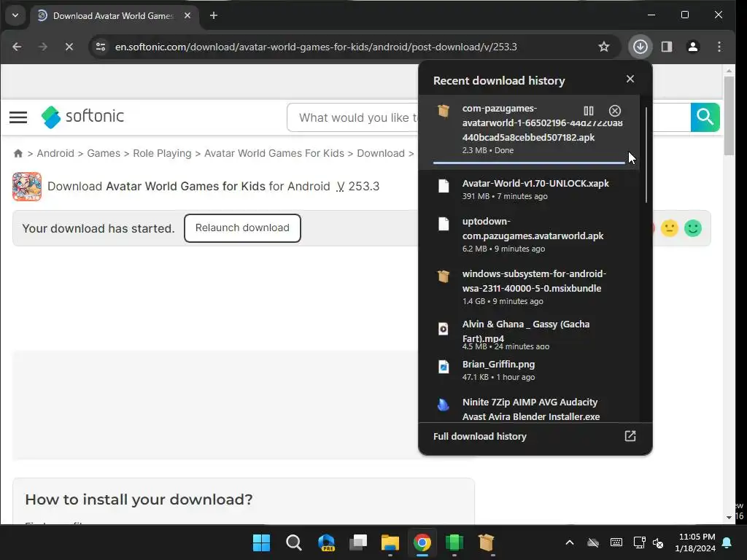Cancel the com-pazugames apk download
747x560 pixels.
point(614,111)
